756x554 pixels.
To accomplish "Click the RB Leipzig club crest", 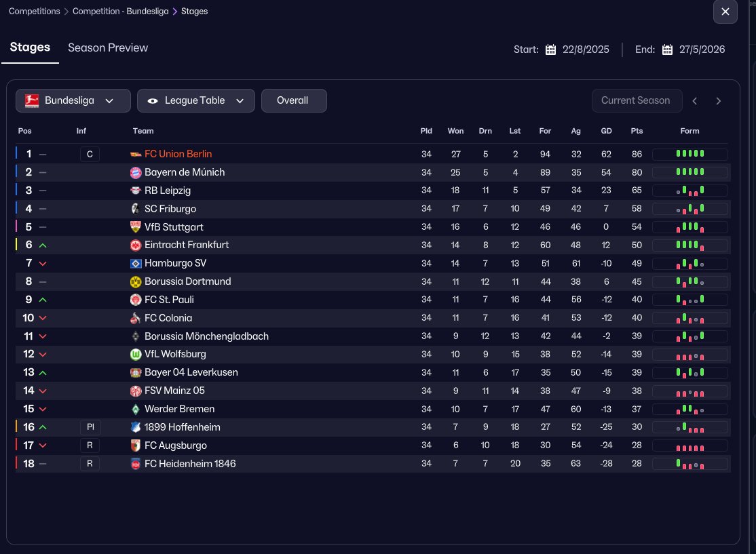I will point(136,191).
